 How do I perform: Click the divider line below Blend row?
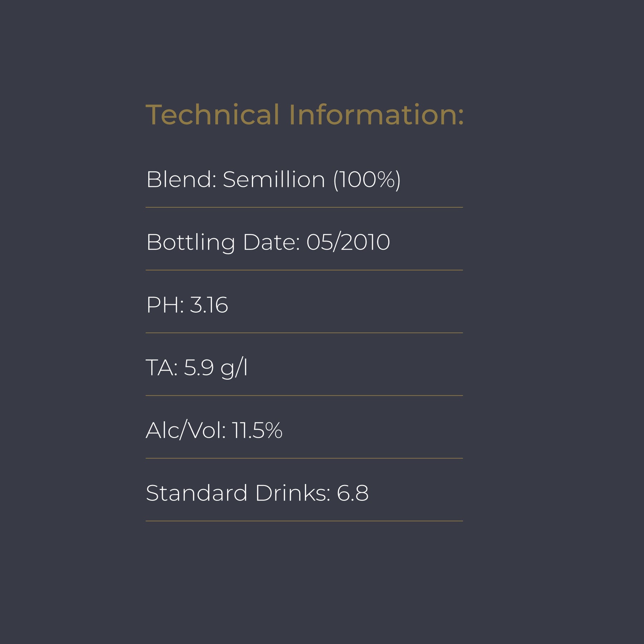tap(304, 207)
